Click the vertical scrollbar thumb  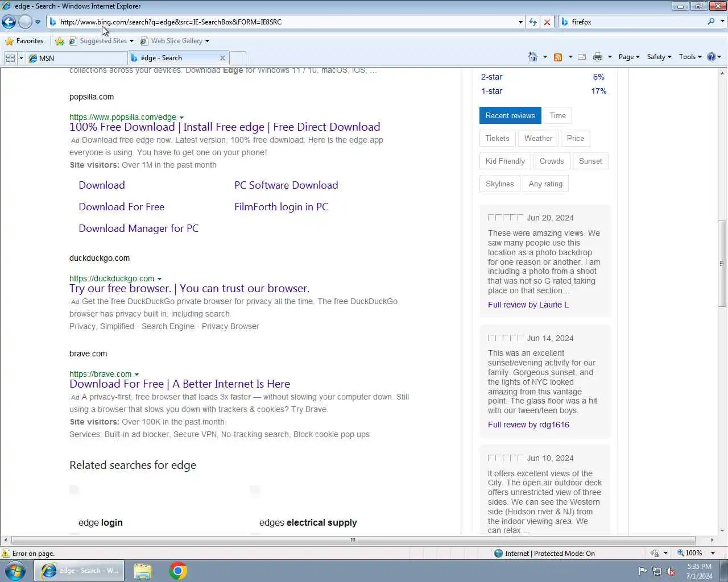[x=722, y=264]
